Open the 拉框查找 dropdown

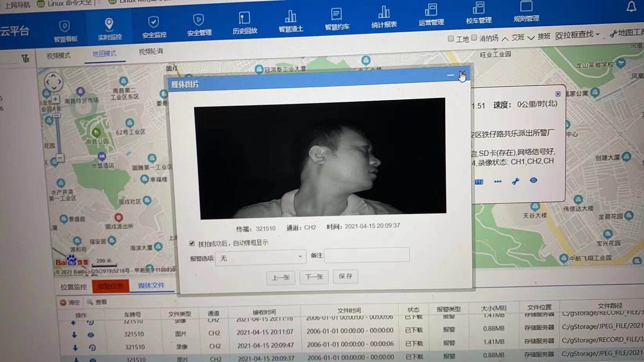(x=577, y=35)
